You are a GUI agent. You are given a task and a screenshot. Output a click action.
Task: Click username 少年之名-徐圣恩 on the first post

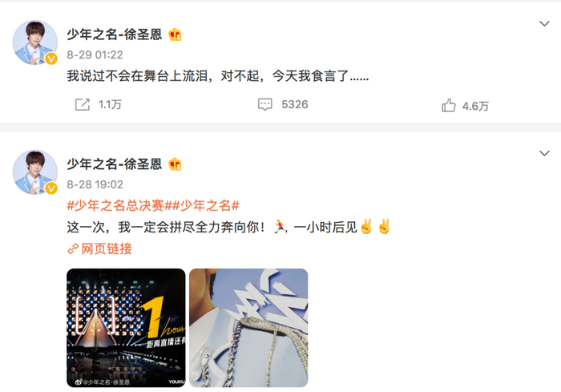pyautogui.click(x=115, y=34)
